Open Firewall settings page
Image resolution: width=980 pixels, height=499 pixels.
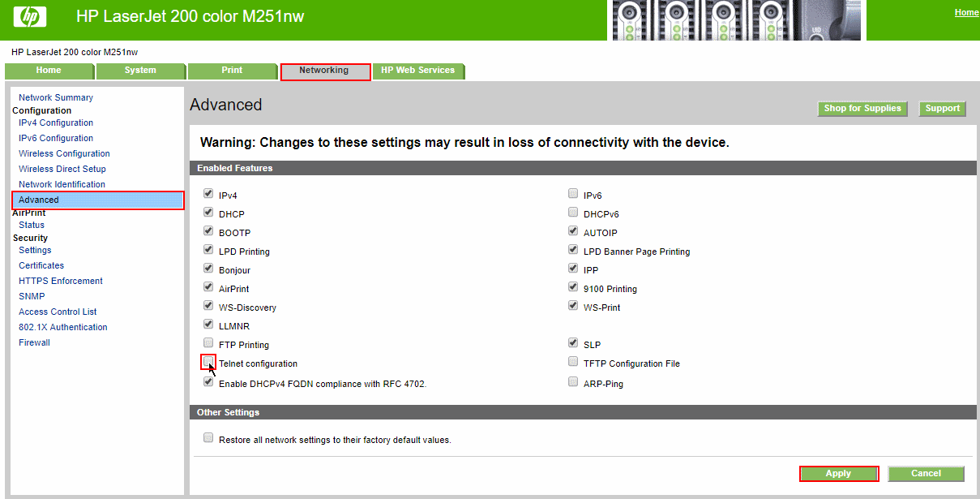34,342
